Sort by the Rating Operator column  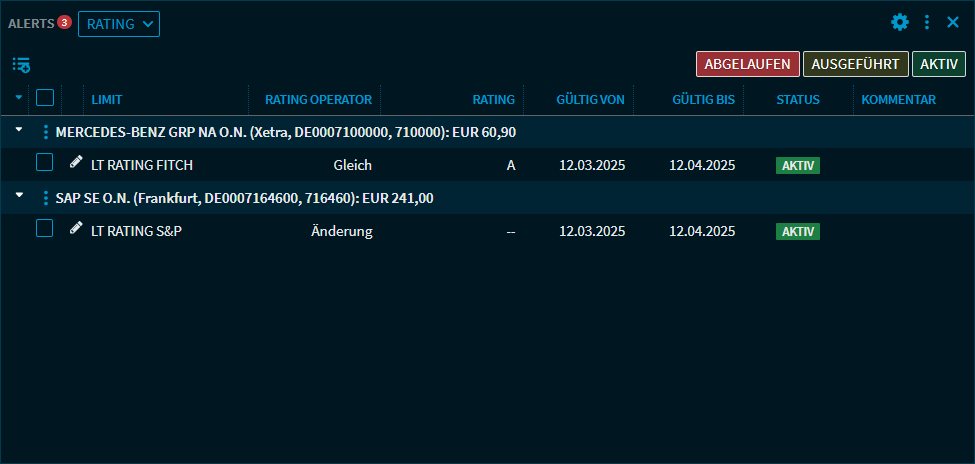(x=318, y=100)
